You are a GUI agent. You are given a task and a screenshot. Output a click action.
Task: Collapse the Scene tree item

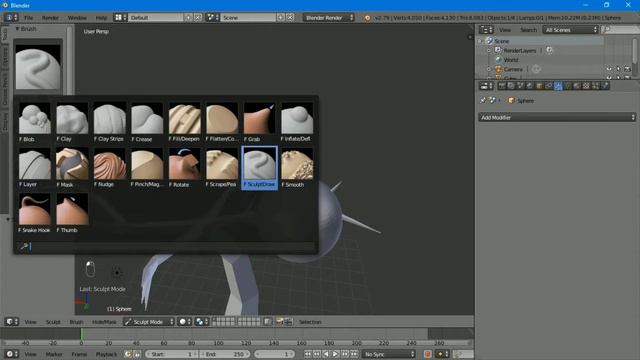click(x=480, y=41)
